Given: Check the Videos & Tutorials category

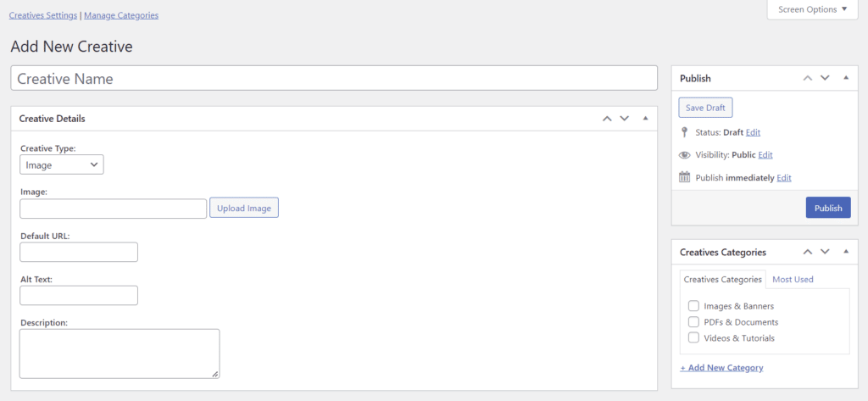Looking at the screenshot, I should click(x=693, y=338).
